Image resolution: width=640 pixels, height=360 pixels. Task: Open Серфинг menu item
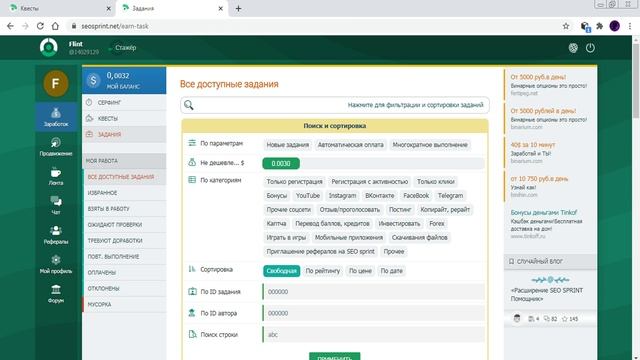[124, 102]
